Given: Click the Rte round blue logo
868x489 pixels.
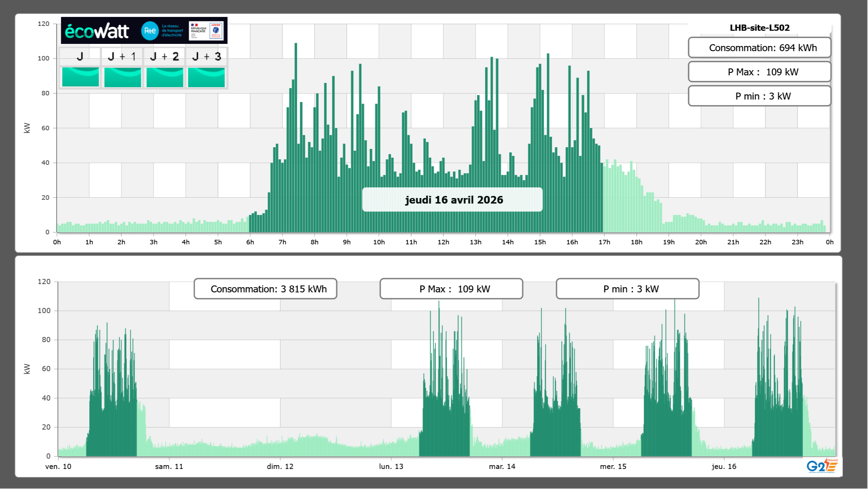Looking at the screenshot, I should pyautogui.click(x=150, y=31).
